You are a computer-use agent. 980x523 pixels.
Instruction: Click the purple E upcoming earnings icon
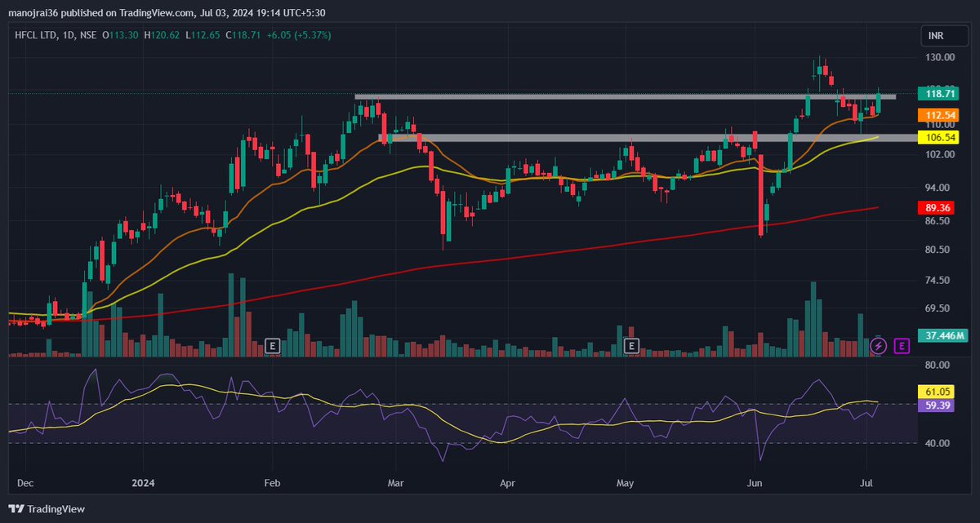pos(902,346)
